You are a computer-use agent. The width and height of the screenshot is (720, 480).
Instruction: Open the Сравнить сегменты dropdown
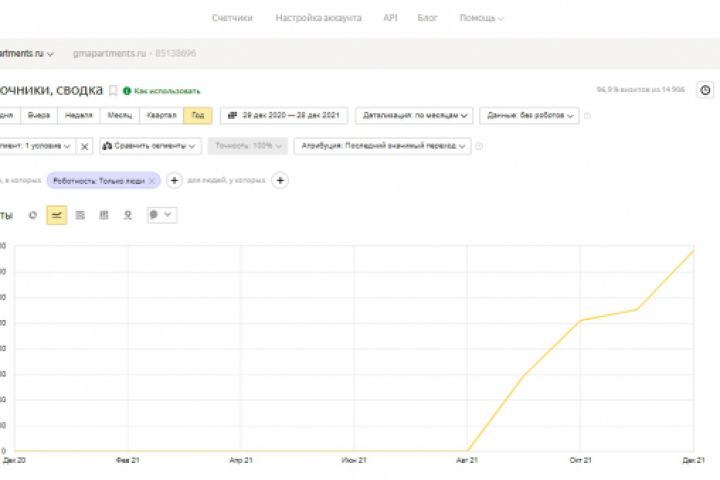pyautogui.click(x=150, y=146)
